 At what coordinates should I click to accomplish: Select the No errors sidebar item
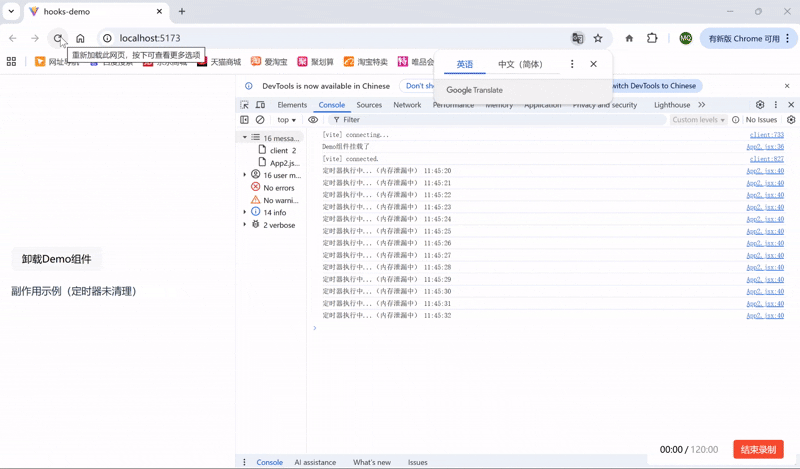click(x=273, y=187)
